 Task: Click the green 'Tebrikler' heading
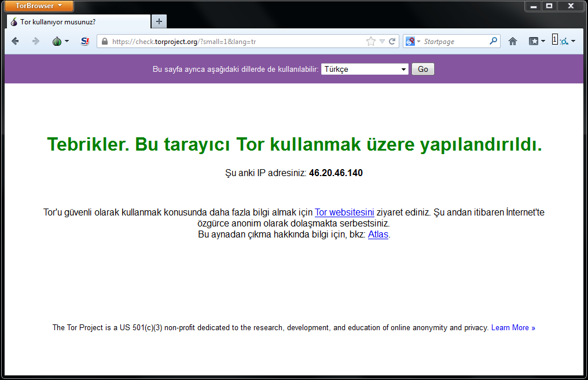coord(295,144)
